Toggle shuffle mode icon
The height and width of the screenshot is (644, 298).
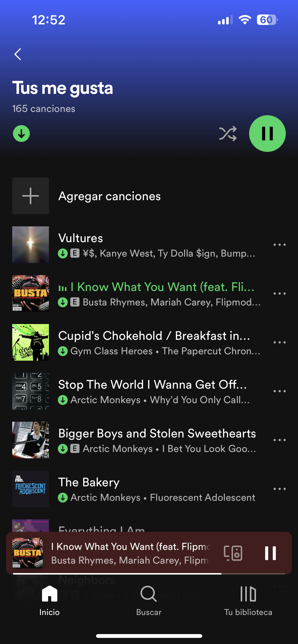click(228, 134)
